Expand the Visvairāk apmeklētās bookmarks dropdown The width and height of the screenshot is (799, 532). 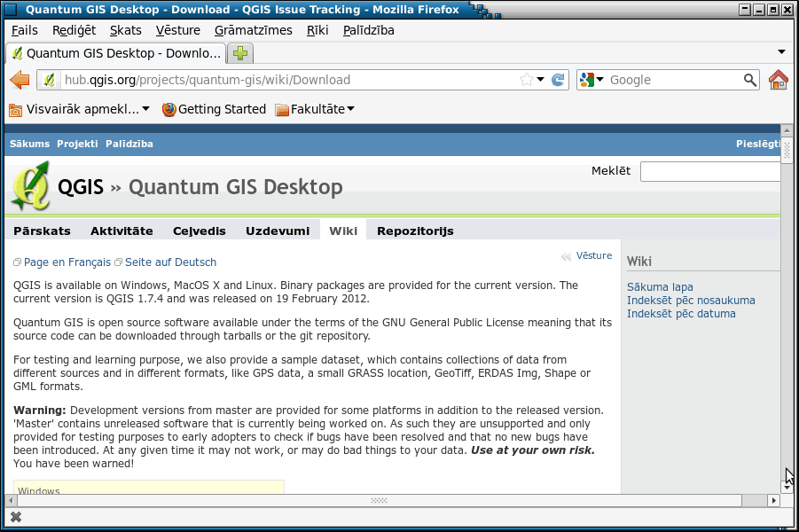click(x=145, y=108)
